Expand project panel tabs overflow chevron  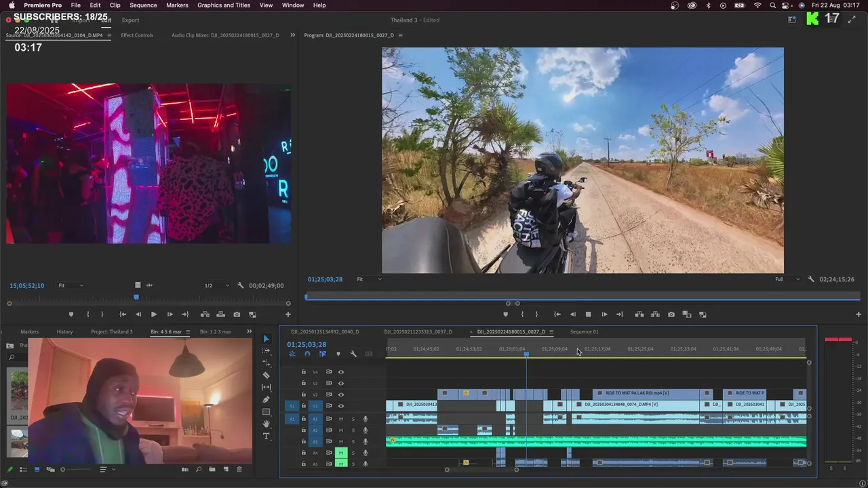point(249,331)
